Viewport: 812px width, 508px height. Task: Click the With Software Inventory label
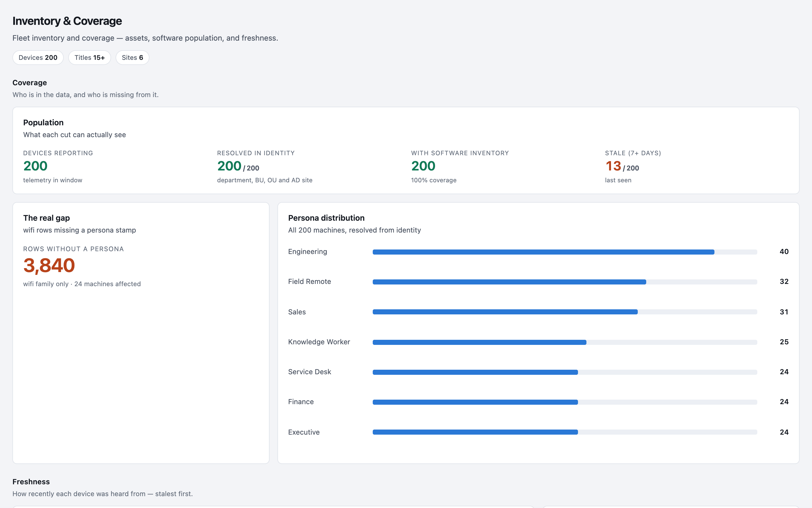point(460,153)
